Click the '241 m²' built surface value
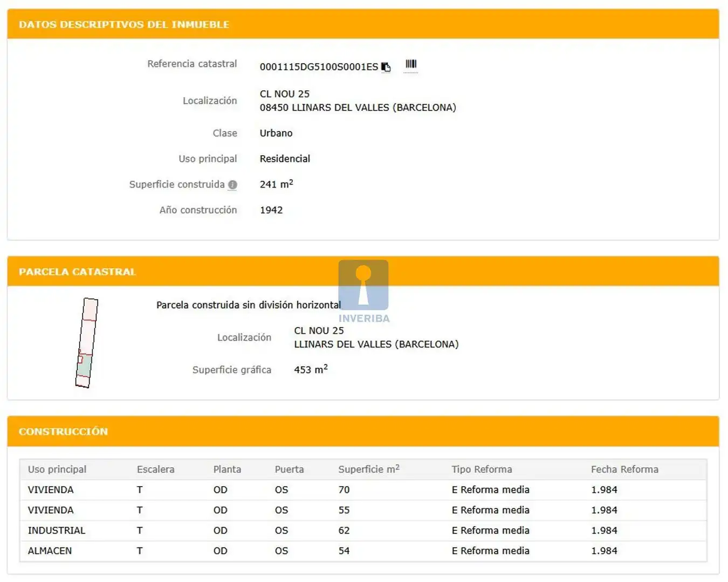The height and width of the screenshot is (582, 728). click(277, 184)
